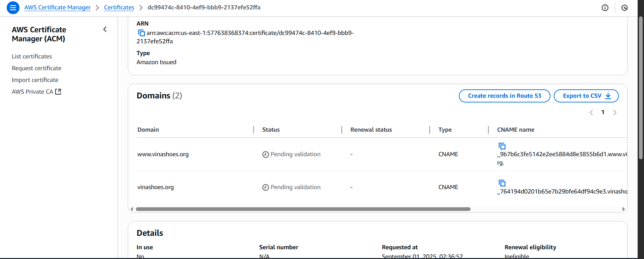Image resolution: width=644 pixels, height=259 pixels.
Task: Click the CNAME name column header
Action: click(x=516, y=130)
